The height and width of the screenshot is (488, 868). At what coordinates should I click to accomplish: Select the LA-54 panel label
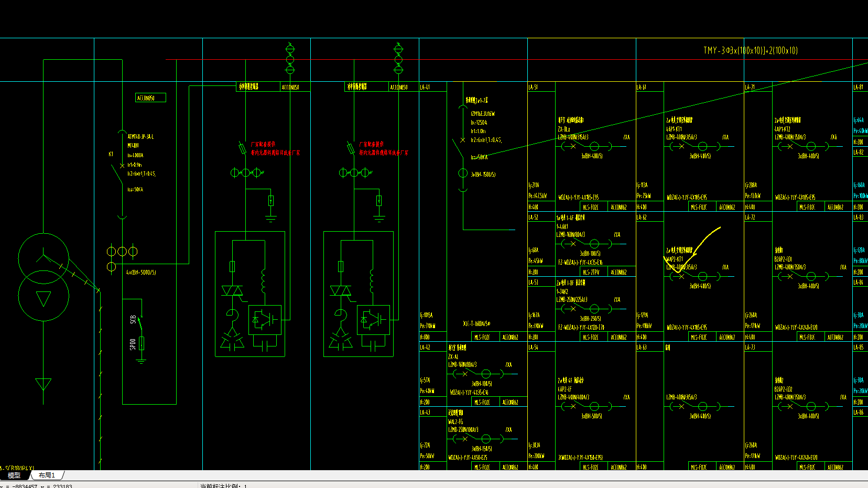coord(533,347)
